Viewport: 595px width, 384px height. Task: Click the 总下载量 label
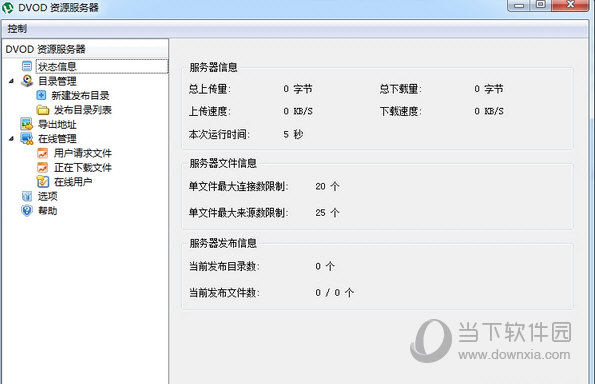point(401,89)
